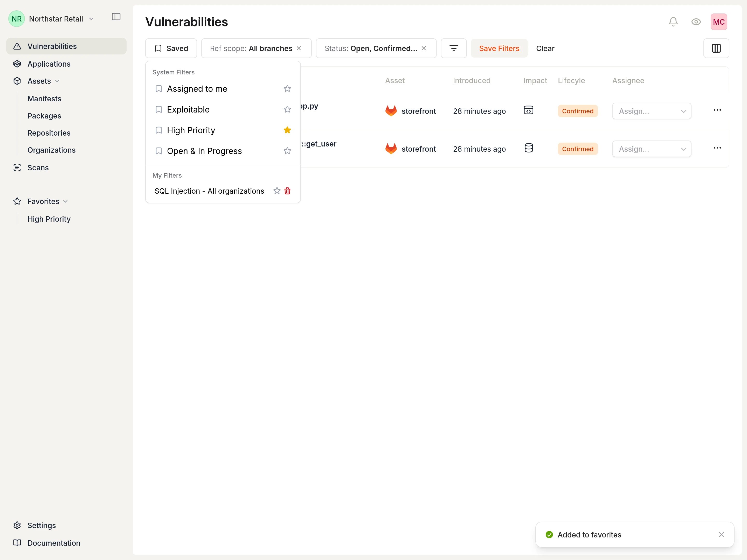Click the Assignee column header
The image size is (747, 560).
628,81
